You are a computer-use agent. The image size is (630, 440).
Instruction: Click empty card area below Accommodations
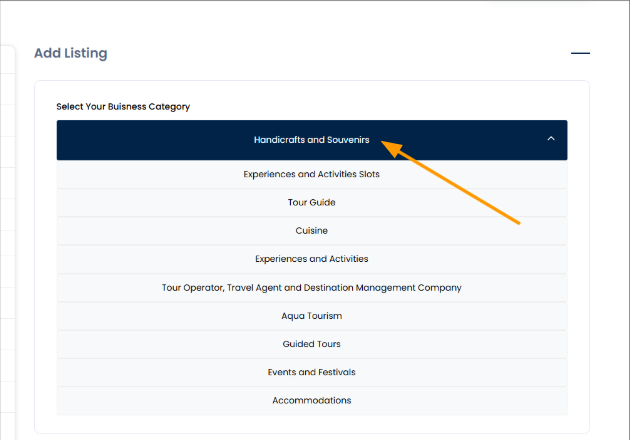click(x=311, y=424)
